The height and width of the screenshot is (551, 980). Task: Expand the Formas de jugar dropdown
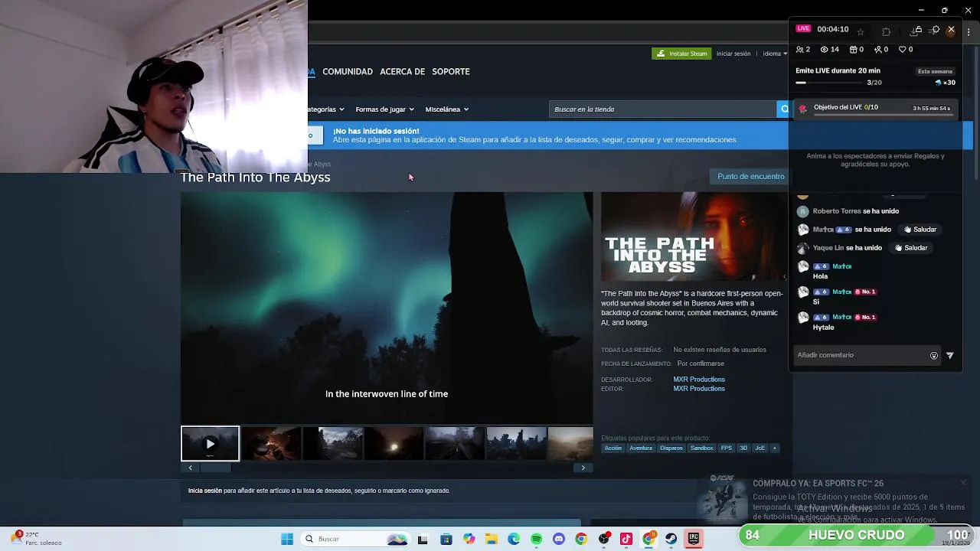click(x=384, y=109)
